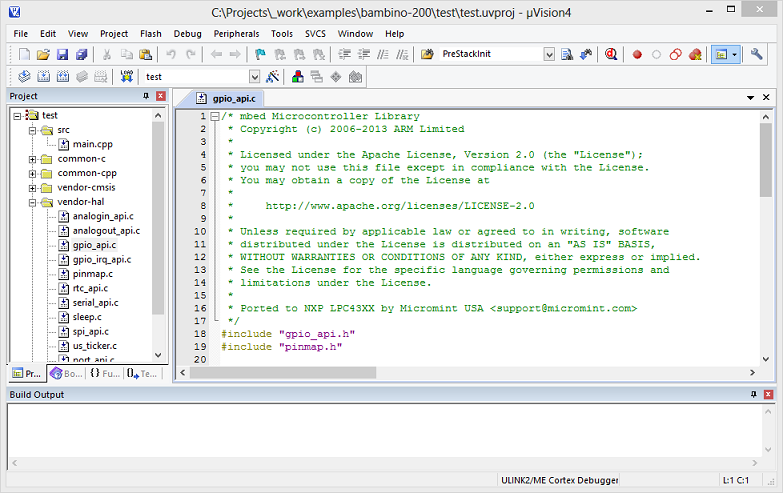Close the gpio_api.c editor with the X
Viewport: 783px width, 493px height.
pyautogui.click(x=766, y=97)
